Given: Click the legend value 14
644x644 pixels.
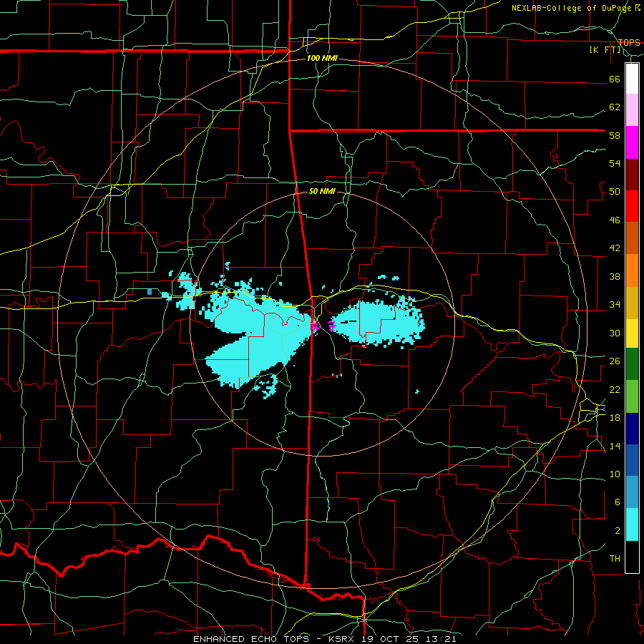Looking at the screenshot, I should 615,446.
